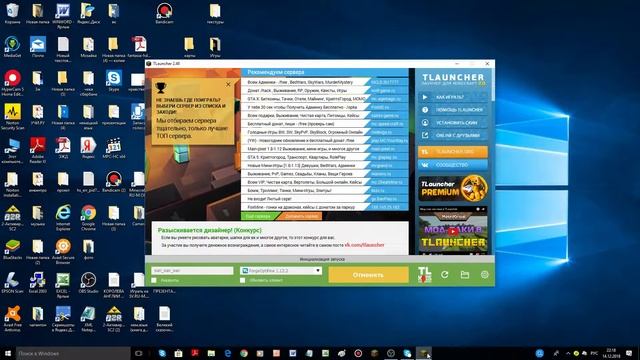Toggle the Аккаунты checkbox
640x360 pixels.
click(x=154, y=280)
